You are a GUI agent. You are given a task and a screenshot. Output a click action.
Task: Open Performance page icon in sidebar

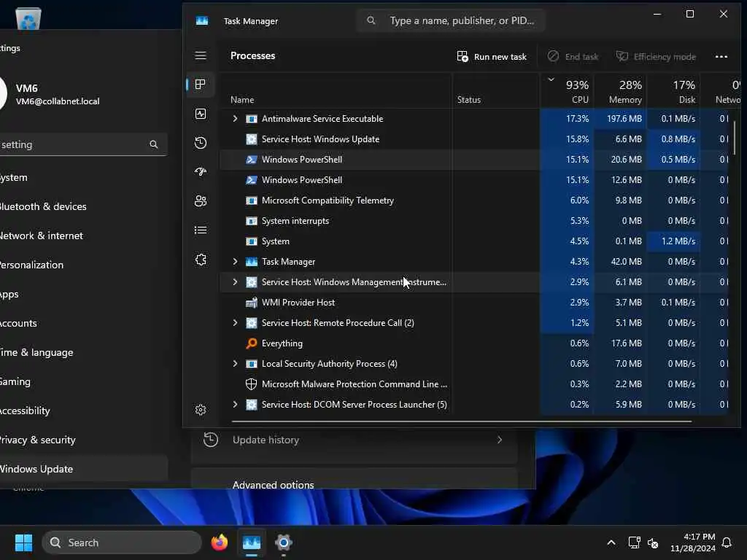click(x=201, y=114)
